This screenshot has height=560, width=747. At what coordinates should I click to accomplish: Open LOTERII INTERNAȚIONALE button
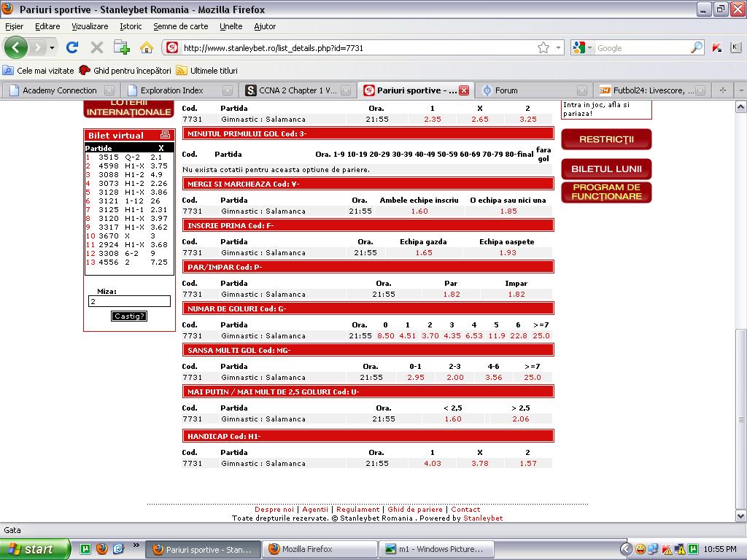(x=128, y=109)
